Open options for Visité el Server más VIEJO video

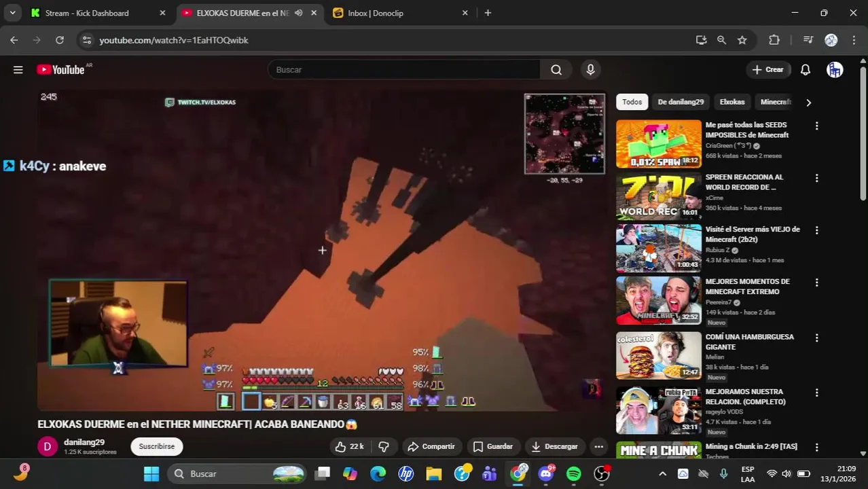point(816,230)
